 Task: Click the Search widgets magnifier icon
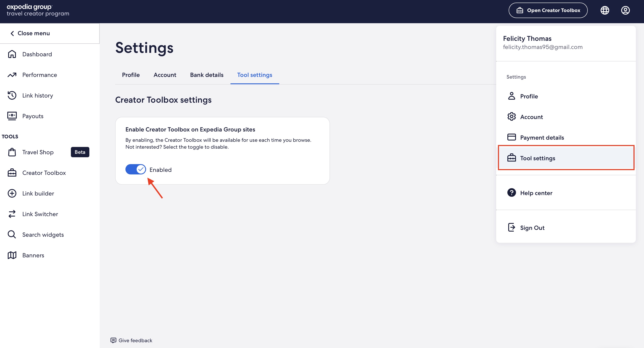(12, 235)
